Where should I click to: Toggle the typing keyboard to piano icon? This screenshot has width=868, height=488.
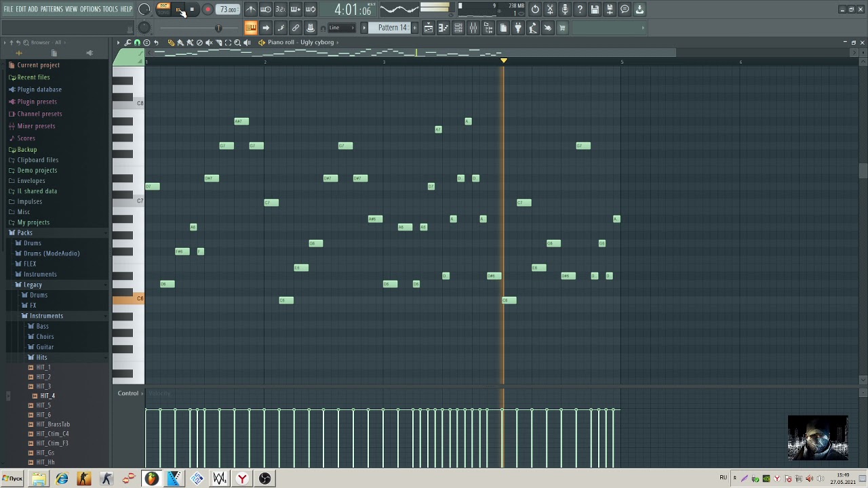(x=251, y=28)
